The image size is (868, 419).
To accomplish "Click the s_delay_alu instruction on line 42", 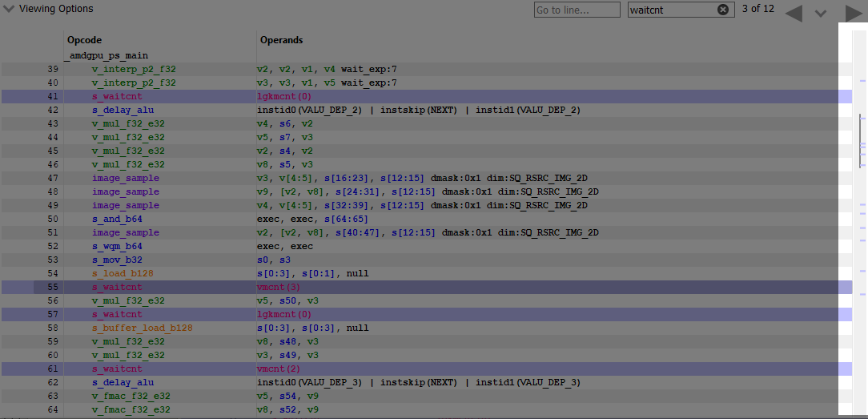I will [x=123, y=110].
